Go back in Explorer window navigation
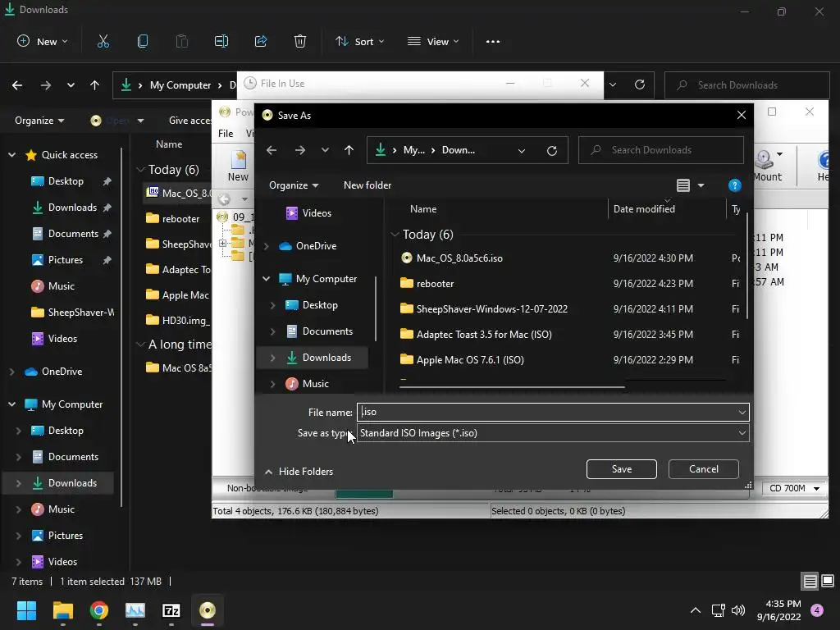840x630 pixels. 17,85
